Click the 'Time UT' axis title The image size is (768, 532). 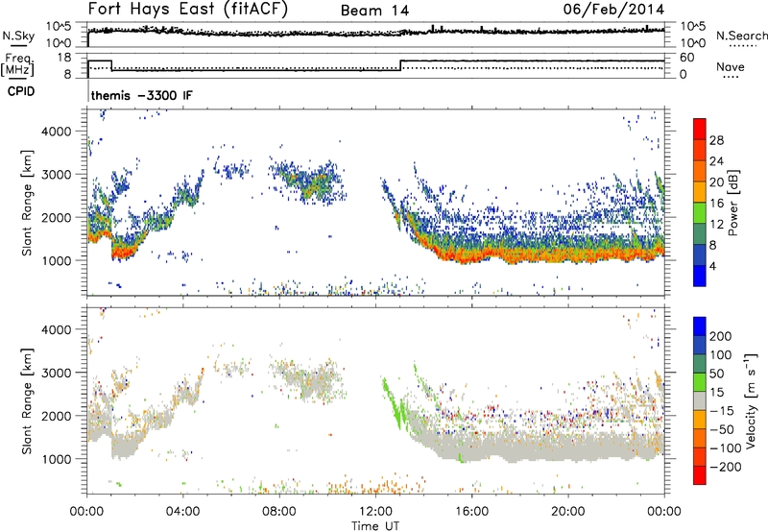(375, 526)
